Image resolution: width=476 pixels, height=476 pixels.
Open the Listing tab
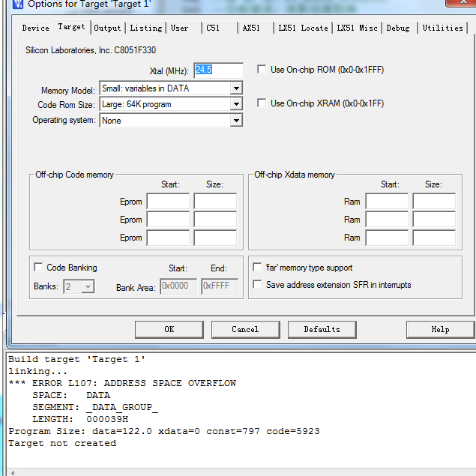pyautogui.click(x=146, y=28)
